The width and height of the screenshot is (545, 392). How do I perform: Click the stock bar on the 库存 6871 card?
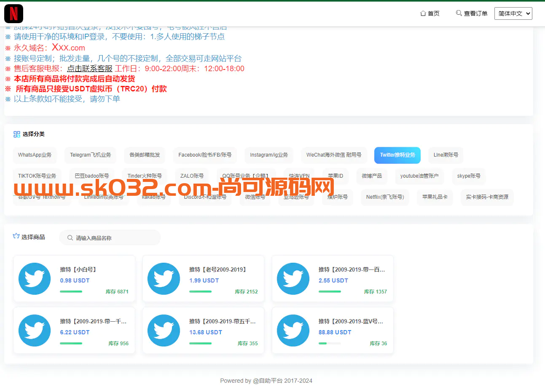(x=71, y=291)
